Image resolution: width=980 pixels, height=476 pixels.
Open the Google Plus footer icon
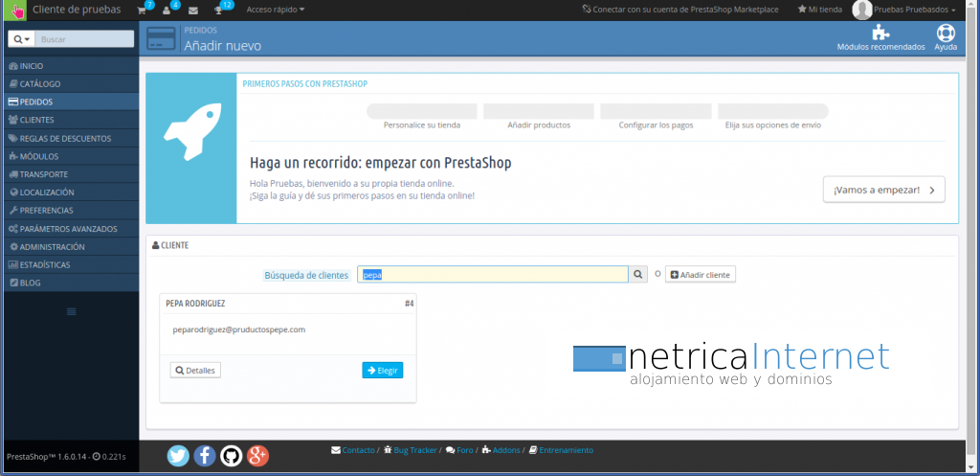tap(257, 456)
